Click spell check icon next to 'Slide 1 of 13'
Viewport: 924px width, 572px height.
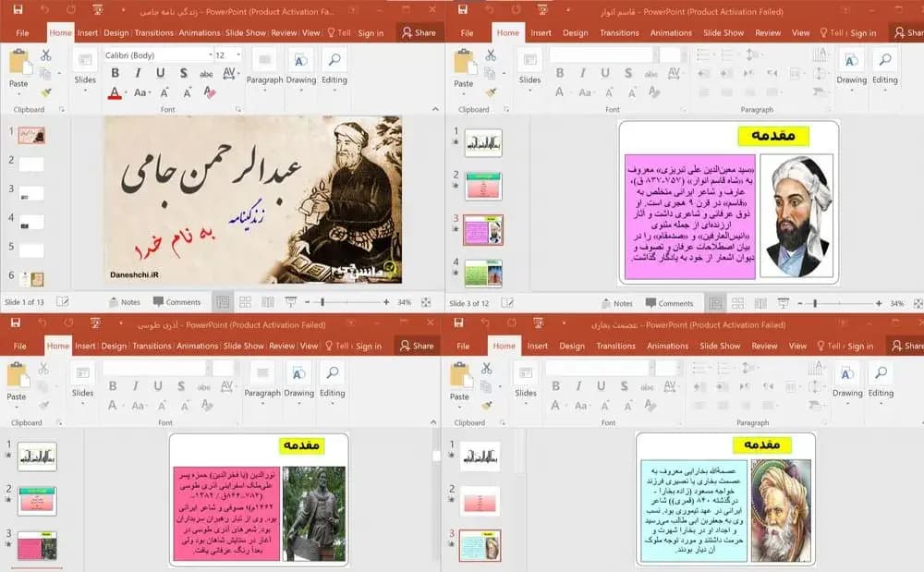point(62,301)
